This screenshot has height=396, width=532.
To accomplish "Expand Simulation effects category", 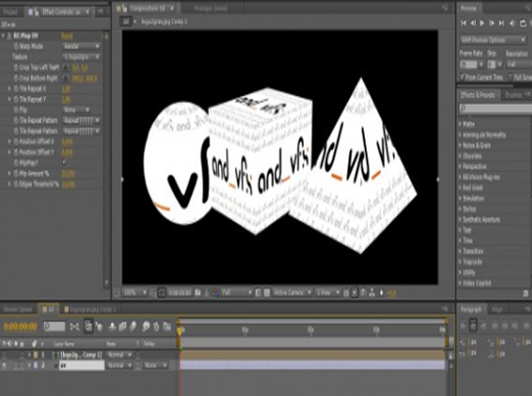I will point(461,198).
